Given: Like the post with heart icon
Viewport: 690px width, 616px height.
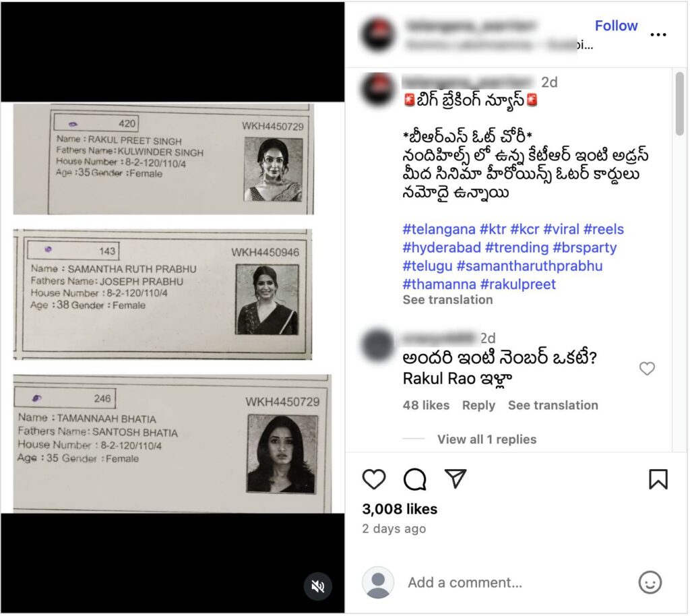Looking at the screenshot, I should (374, 479).
